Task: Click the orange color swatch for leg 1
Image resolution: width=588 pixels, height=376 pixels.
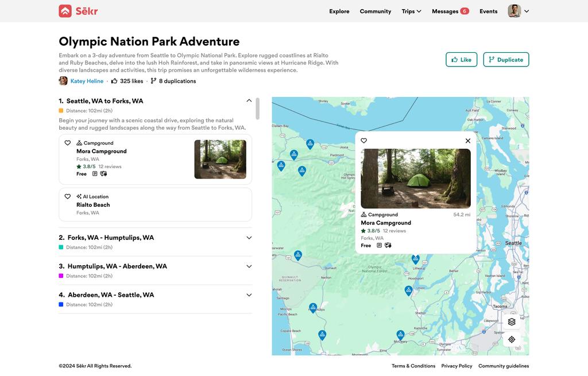Action: (x=61, y=111)
